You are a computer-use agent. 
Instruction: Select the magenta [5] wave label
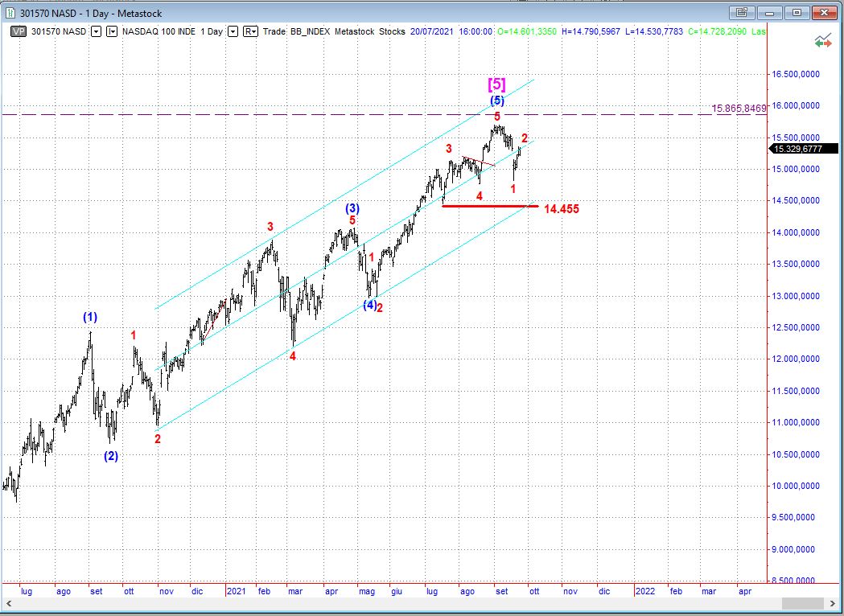496,84
